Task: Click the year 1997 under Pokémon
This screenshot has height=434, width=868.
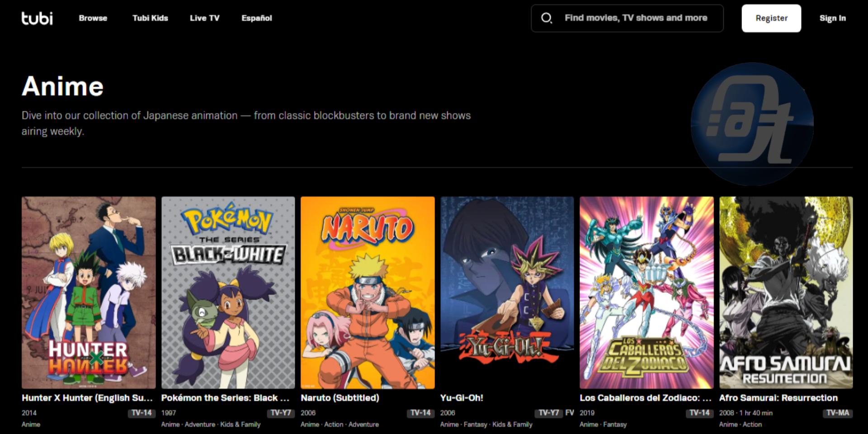Action: point(169,413)
